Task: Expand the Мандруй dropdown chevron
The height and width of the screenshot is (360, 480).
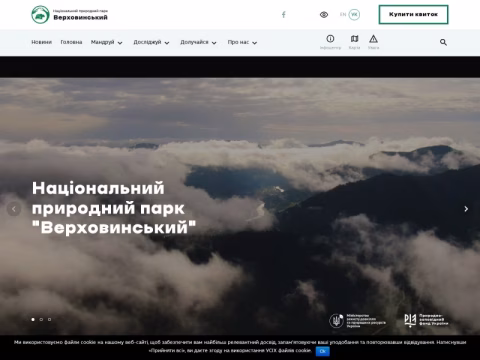Action: pos(120,43)
